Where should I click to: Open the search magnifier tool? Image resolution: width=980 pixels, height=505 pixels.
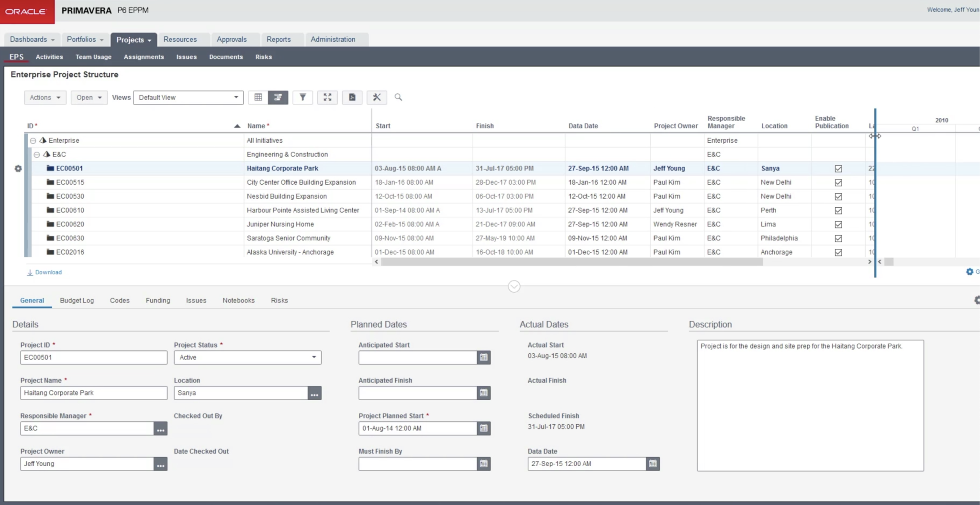tap(399, 97)
